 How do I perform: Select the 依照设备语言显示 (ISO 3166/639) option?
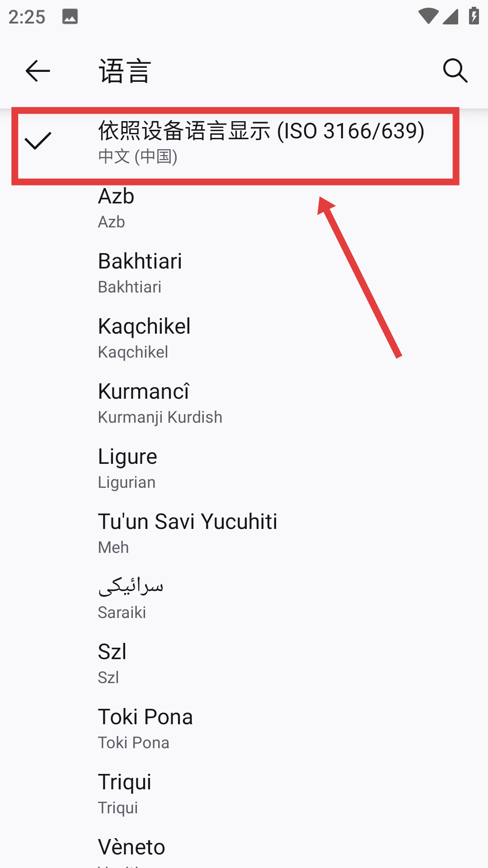click(261, 142)
